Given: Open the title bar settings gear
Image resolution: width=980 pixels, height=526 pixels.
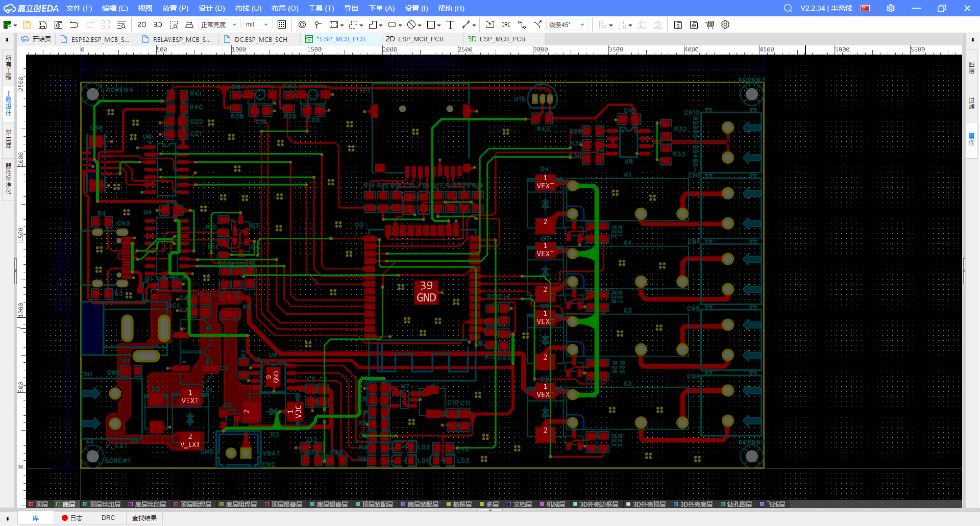Looking at the screenshot, I should [891, 8].
